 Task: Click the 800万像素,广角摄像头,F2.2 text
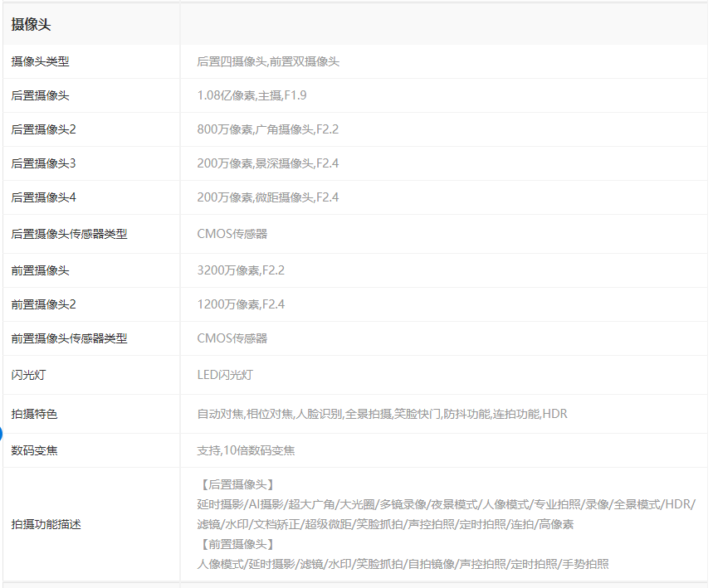click(x=267, y=129)
